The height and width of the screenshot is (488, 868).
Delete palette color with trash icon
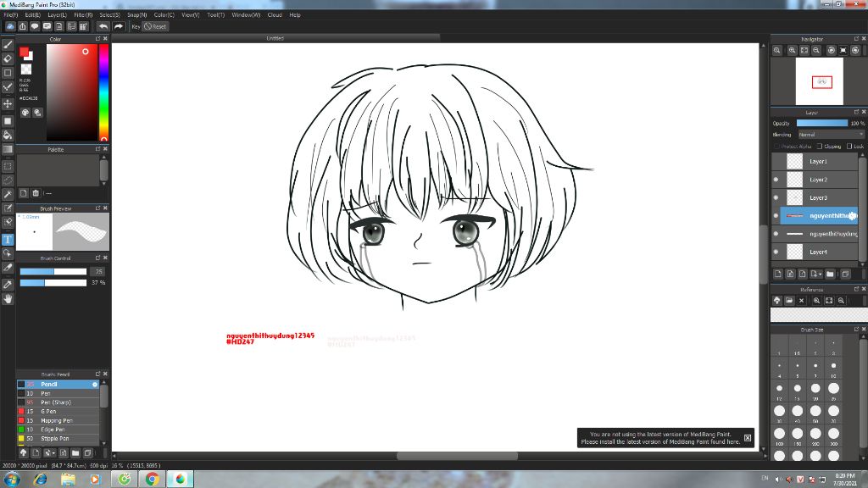click(x=36, y=193)
